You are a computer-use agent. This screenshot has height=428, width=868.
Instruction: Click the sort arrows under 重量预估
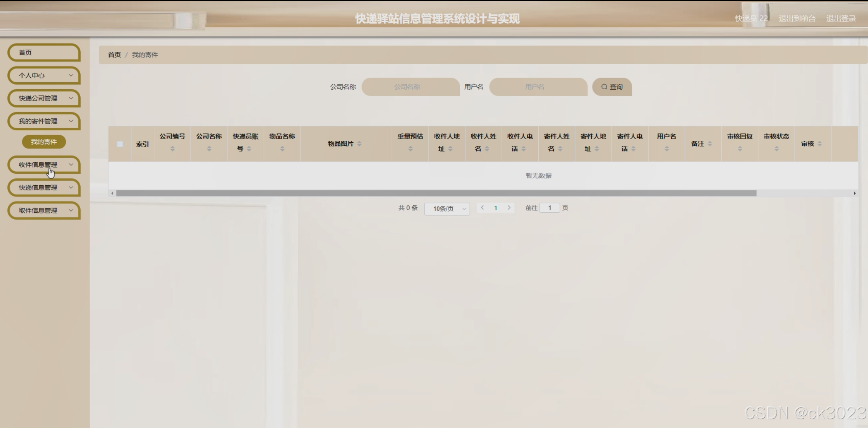[410, 149]
